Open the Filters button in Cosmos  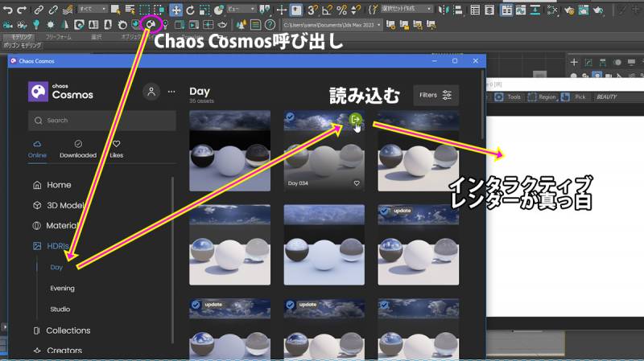click(436, 95)
